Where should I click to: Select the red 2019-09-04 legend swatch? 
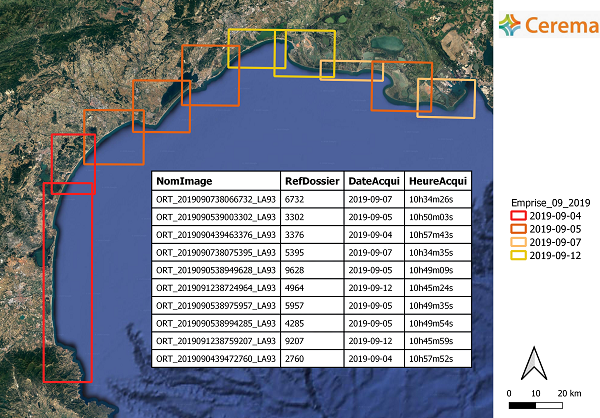[x=519, y=214]
